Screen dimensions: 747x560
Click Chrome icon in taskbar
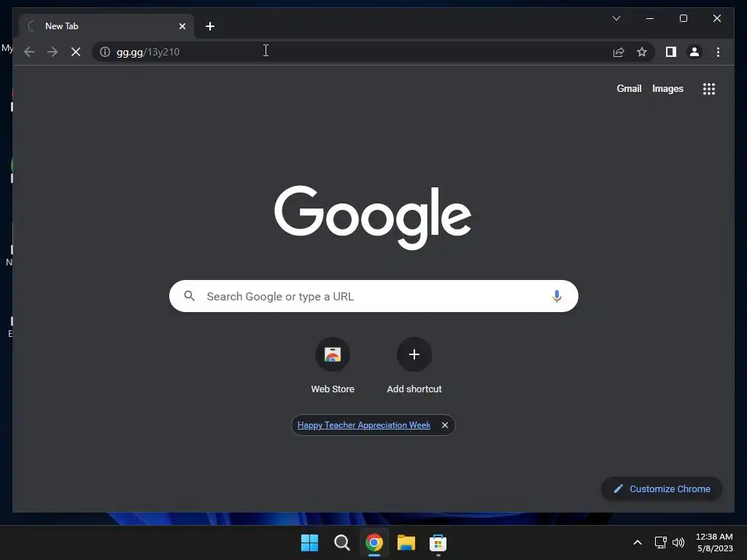click(x=374, y=542)
